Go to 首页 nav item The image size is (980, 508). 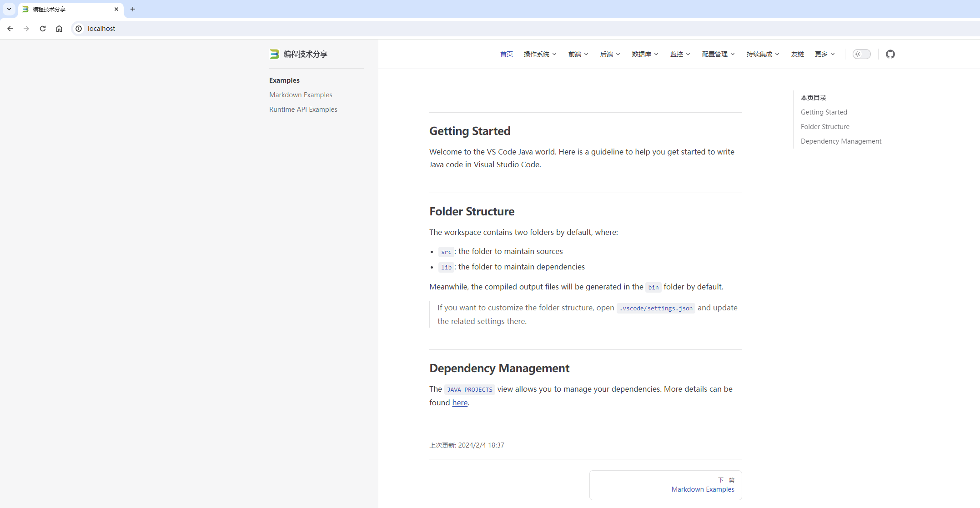[506, 54]
